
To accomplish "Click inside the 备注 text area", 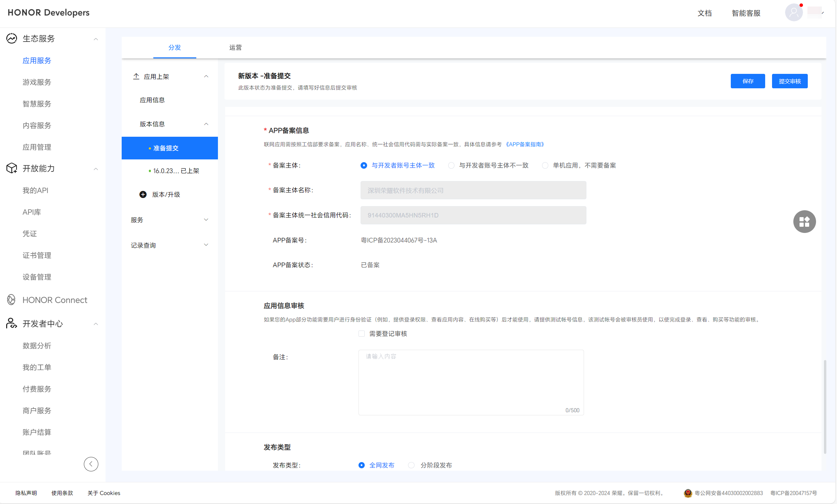I will coord(471,381).
